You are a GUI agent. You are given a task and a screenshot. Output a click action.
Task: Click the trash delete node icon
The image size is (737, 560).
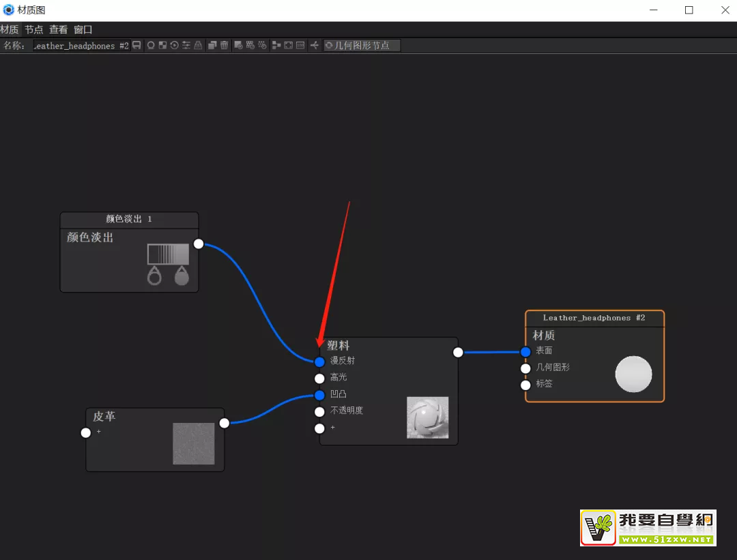coord(224,46)
